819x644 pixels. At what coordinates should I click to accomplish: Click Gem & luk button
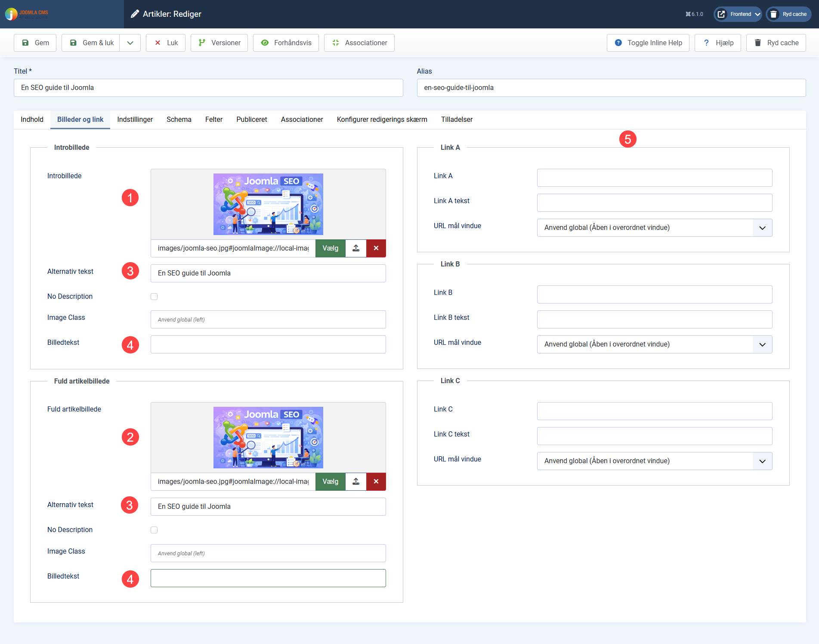click(x=90, y=43)
